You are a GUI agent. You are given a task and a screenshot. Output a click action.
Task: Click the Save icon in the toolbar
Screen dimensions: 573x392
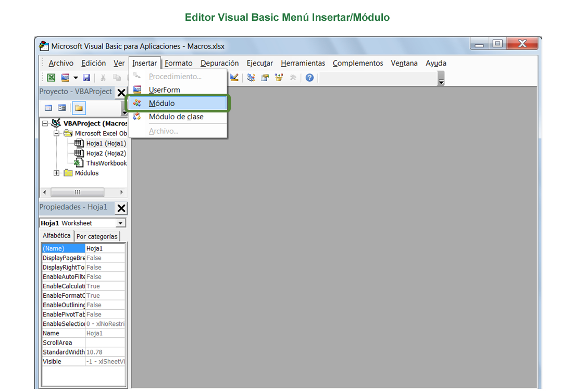[x=86, y=78]
